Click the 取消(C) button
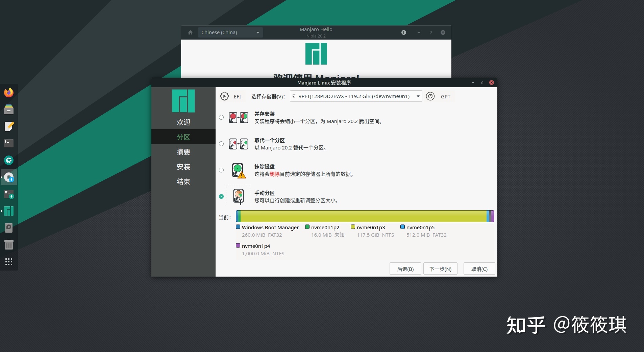 [479, 269]
